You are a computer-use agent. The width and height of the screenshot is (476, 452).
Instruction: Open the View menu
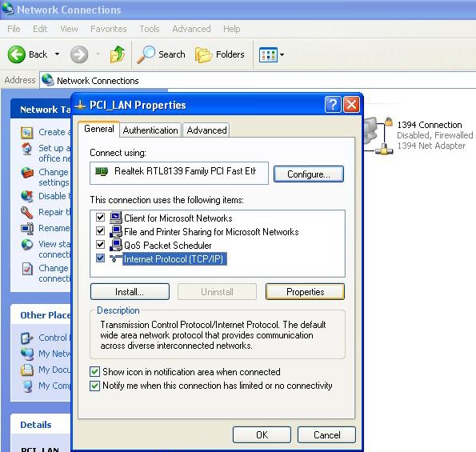[x=69, y=29]
